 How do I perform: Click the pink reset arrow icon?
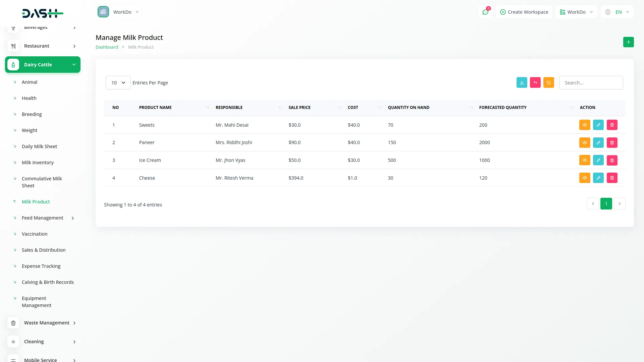coord(535,82)
